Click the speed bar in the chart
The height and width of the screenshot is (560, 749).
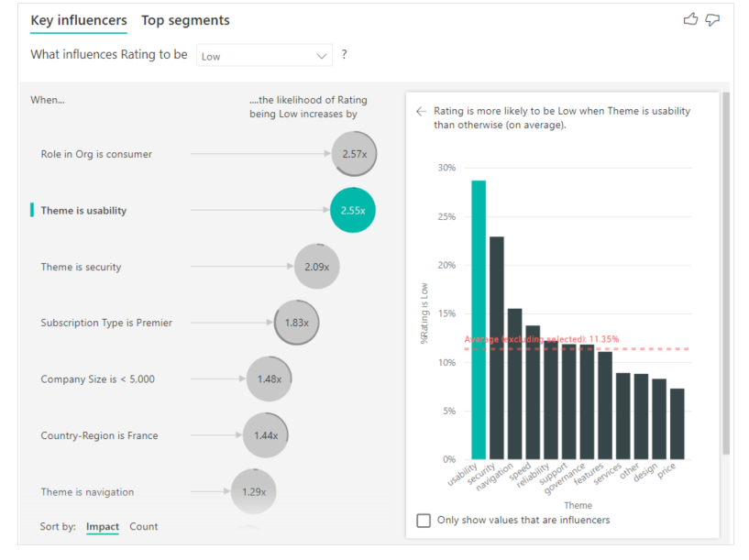coord(533,392)
